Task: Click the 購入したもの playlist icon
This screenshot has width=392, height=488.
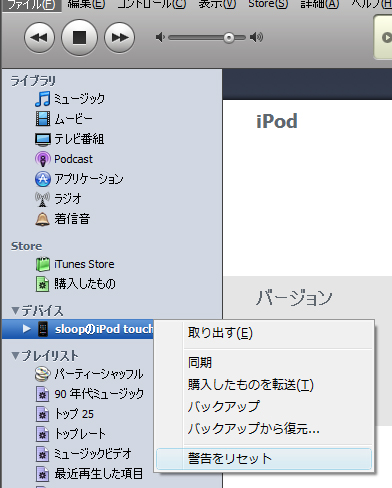Action: 43,284
